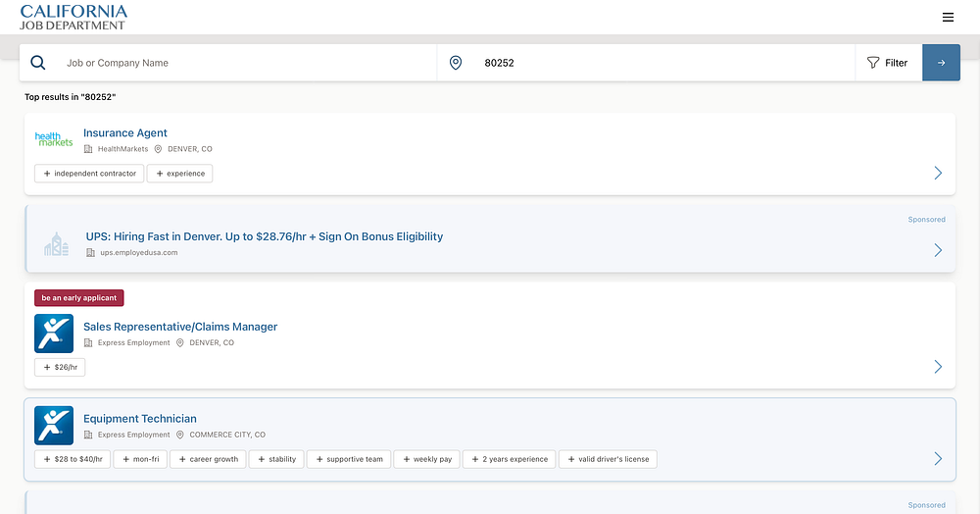Click the weekly pay tag
This screenshot has width=980, height=514.
click(x=427, y=459)
